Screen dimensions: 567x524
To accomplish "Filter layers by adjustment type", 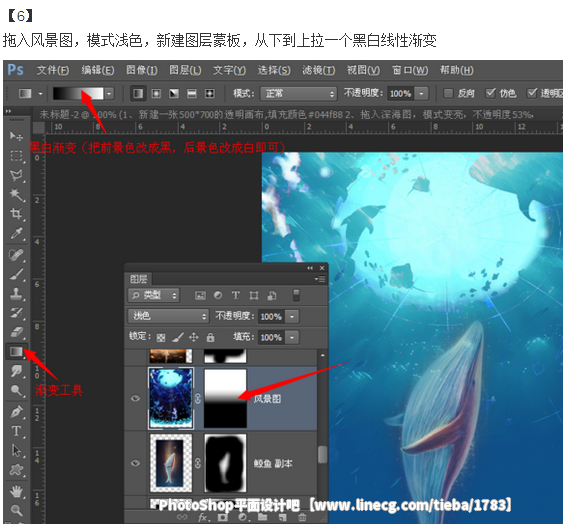I will [x=218, y=295].
